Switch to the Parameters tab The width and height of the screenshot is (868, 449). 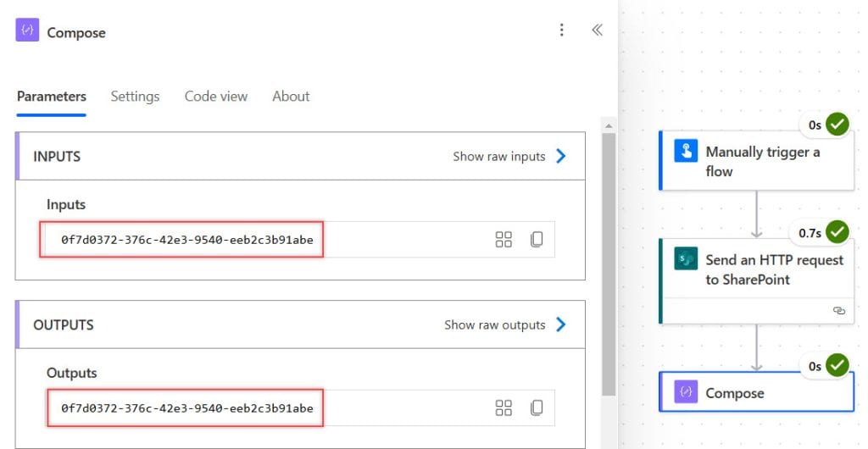52,97
